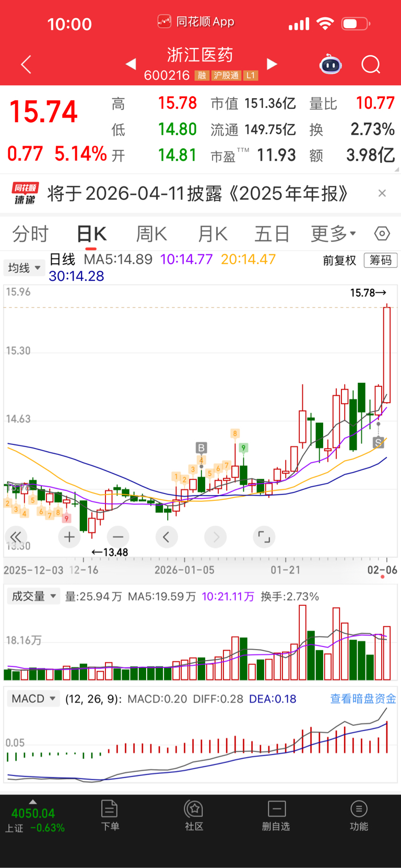Open the 成交量 indicator dropdown
The height and width of the screenshot is (868, 401).
pos(34,596)
